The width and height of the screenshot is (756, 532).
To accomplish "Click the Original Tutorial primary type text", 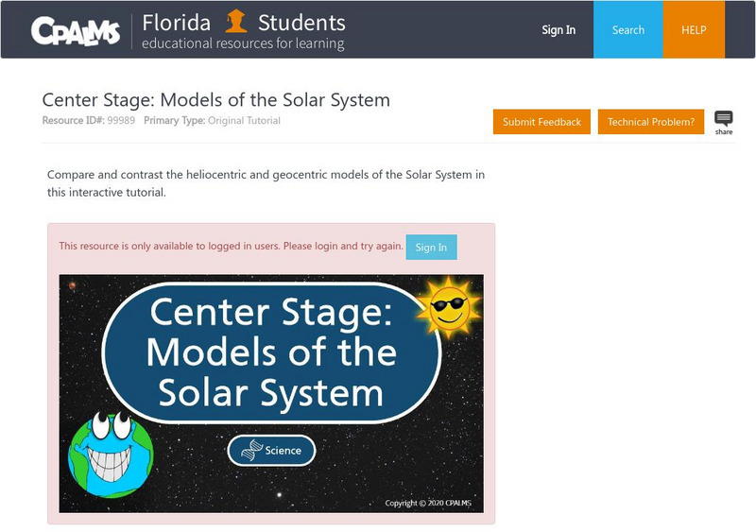I will [243, 121].
